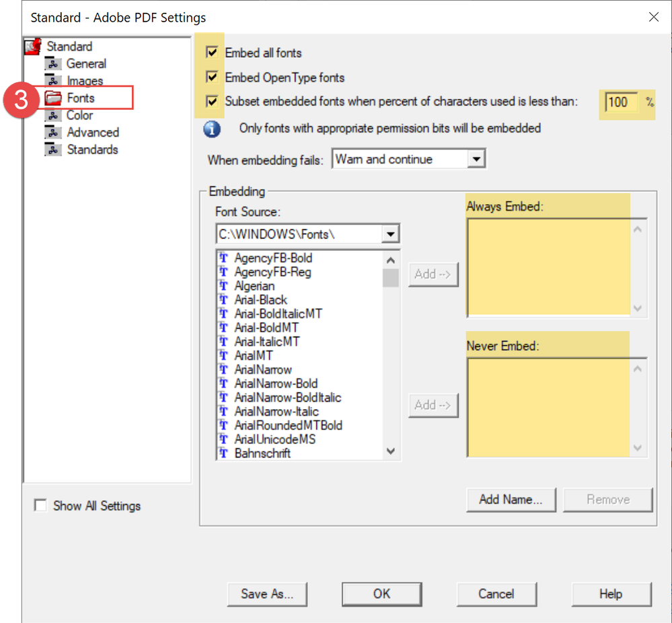Click the font icon beside ArialRoundedMTBold

(224, 425)
